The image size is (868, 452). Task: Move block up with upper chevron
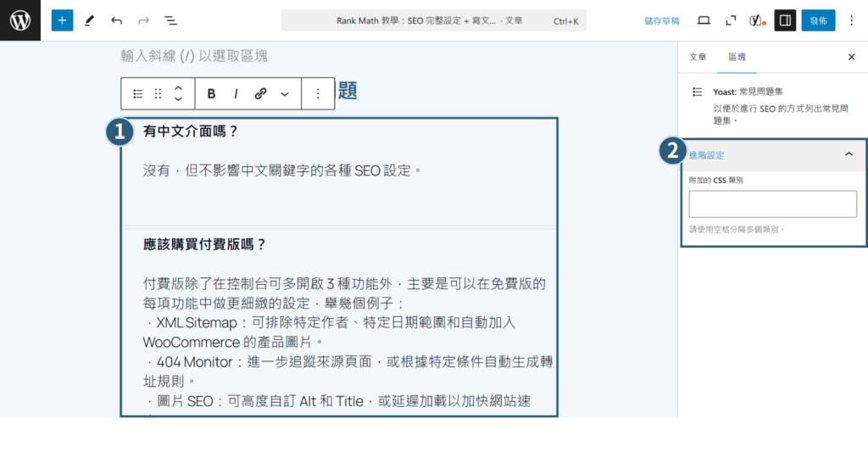pyautogui.click(x=178, y=88)
